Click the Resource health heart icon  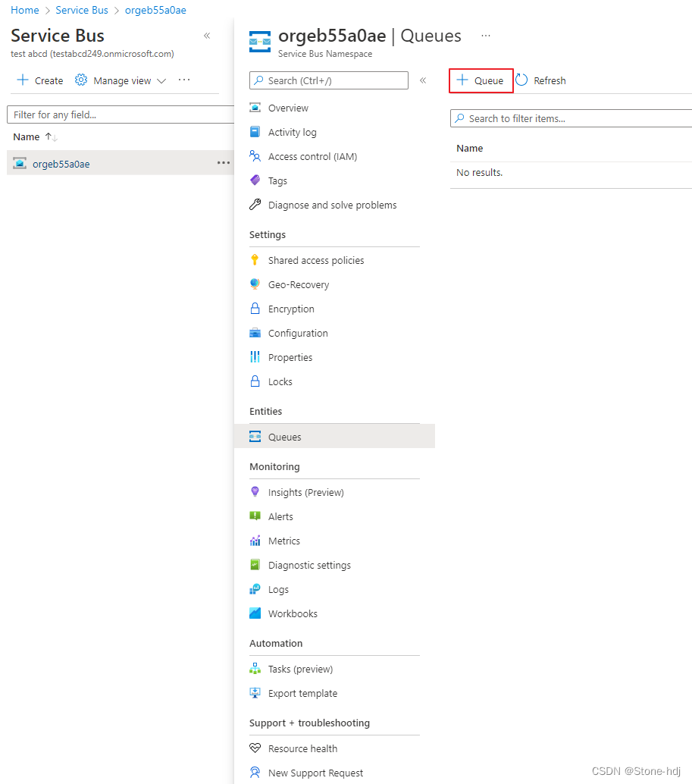click(255, 748)
